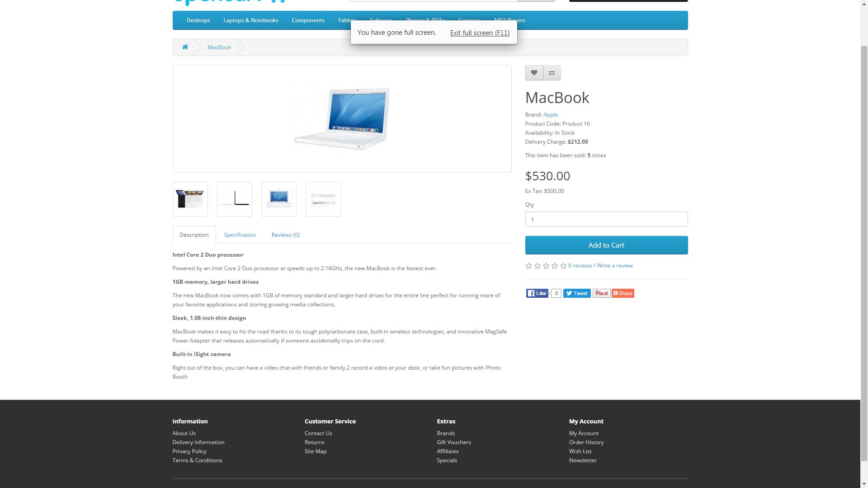Focus the Qty input field
The width and height of the screenshot is (868, 488).
(x=606, y=219)
